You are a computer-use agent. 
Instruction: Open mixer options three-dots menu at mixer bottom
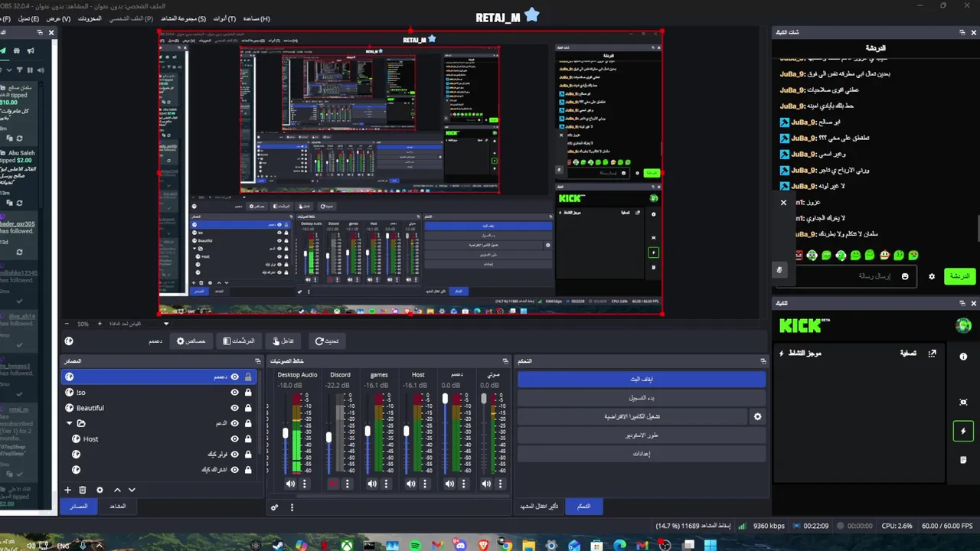(292, 507)
